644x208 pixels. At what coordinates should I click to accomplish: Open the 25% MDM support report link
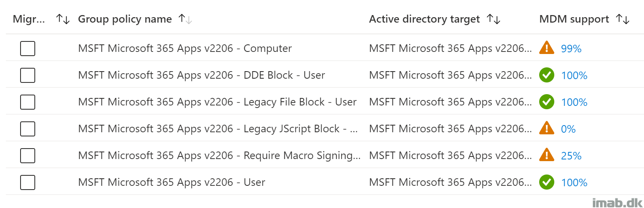pyautogui.click(x=571, y=156)
